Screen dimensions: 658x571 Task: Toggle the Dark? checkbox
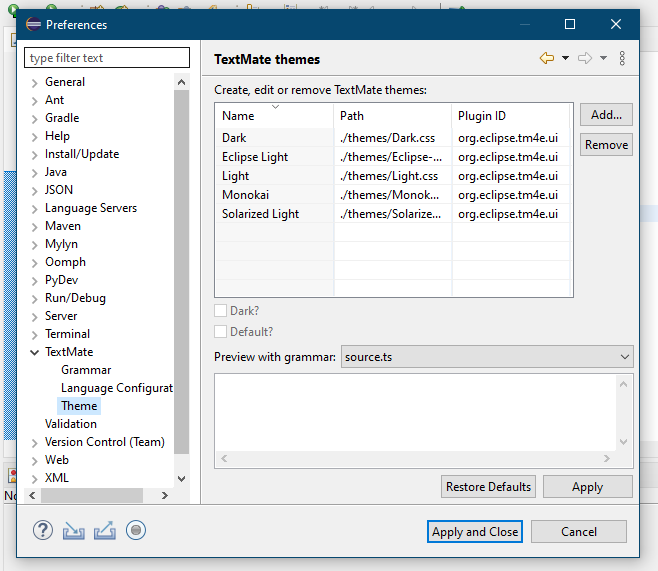[220, 311]
